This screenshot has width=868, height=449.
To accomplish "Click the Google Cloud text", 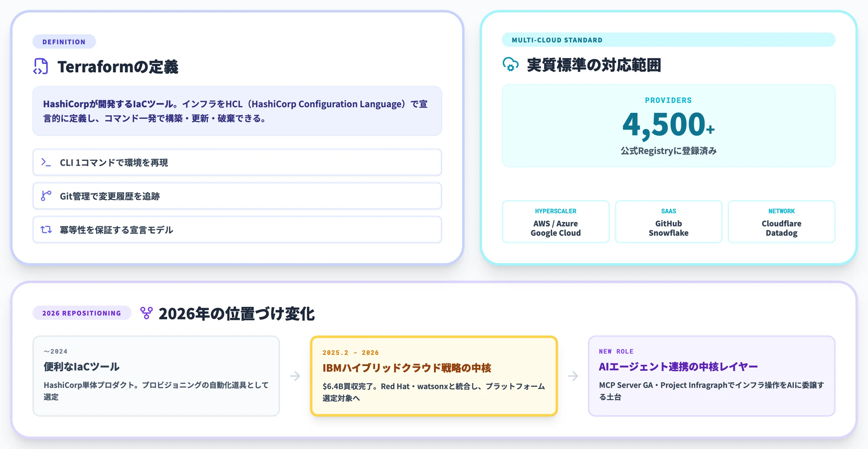I will point(556,233).
